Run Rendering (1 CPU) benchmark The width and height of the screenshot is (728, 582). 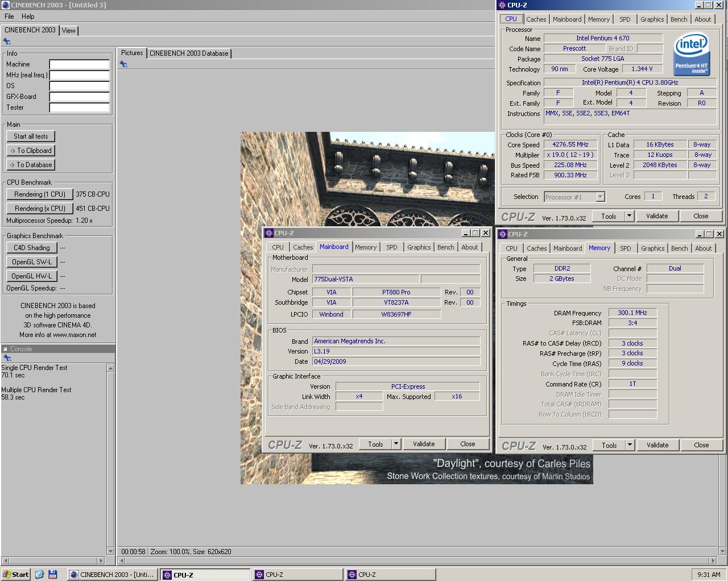(40, 194)
